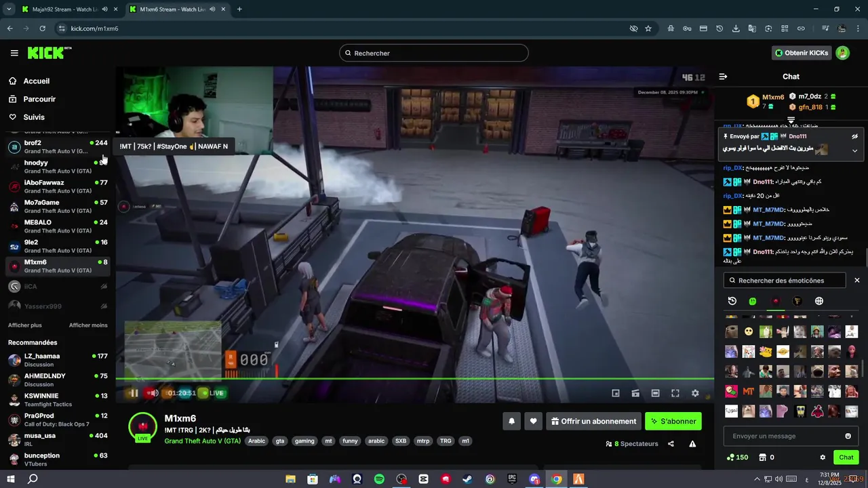Open Kick green emotes tab
This screenshot has width=868, height=488.
[x=753, y=301]
